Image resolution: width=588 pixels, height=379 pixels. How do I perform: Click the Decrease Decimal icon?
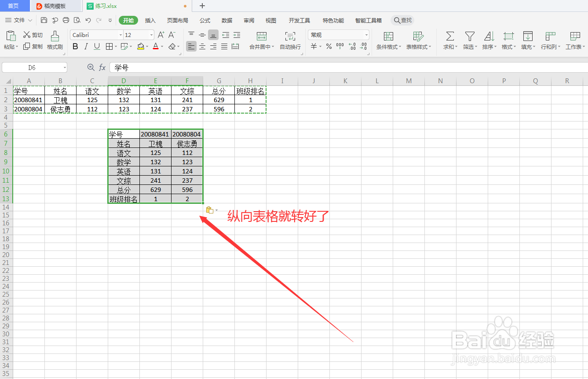click(x=363, y=46)
